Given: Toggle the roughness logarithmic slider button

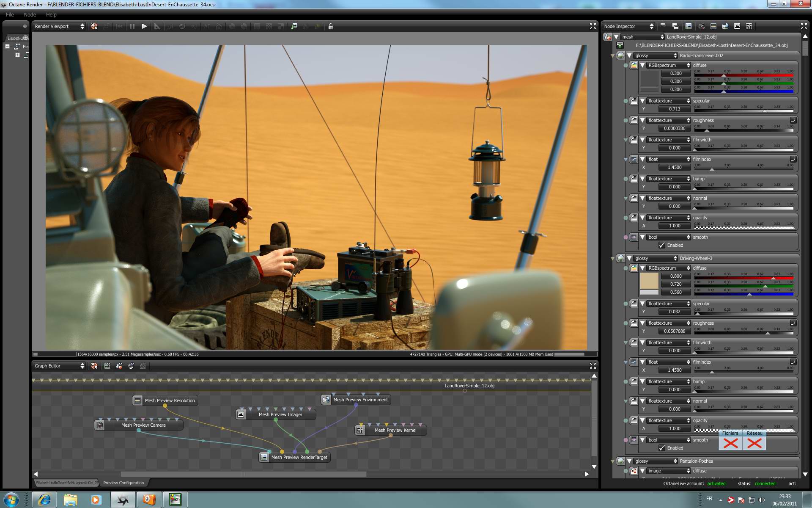Looking at the screenshot, I should 793,120.
